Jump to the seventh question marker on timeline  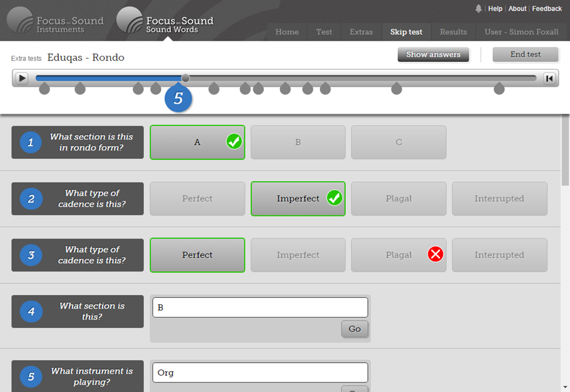point(245,88)
